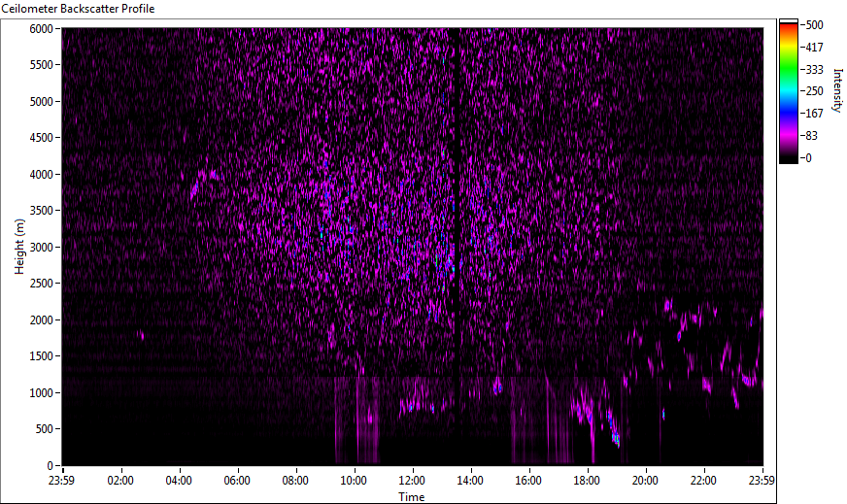Click the 06:00 time axis label
847x504 pixels.
pos(237,481)
